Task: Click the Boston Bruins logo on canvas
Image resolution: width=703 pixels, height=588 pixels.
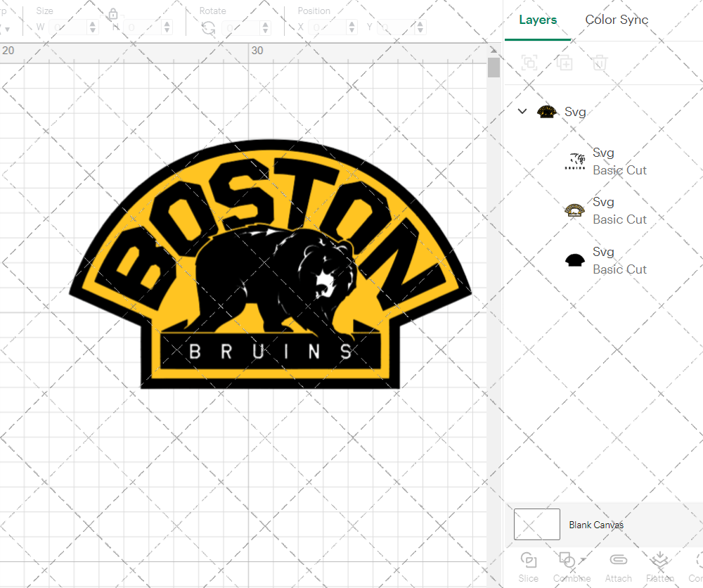Action: [x=271, y=267]
